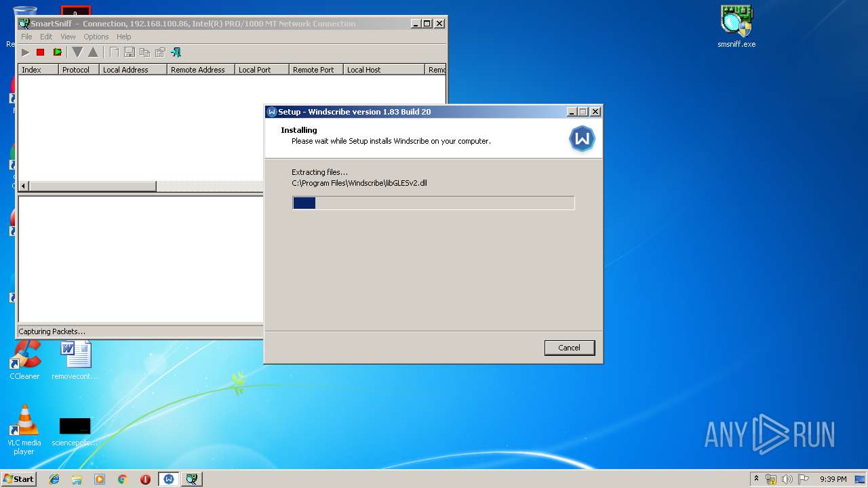Cancel the Windscribe installation
The image size is (868, 488).
click(570, 348)
